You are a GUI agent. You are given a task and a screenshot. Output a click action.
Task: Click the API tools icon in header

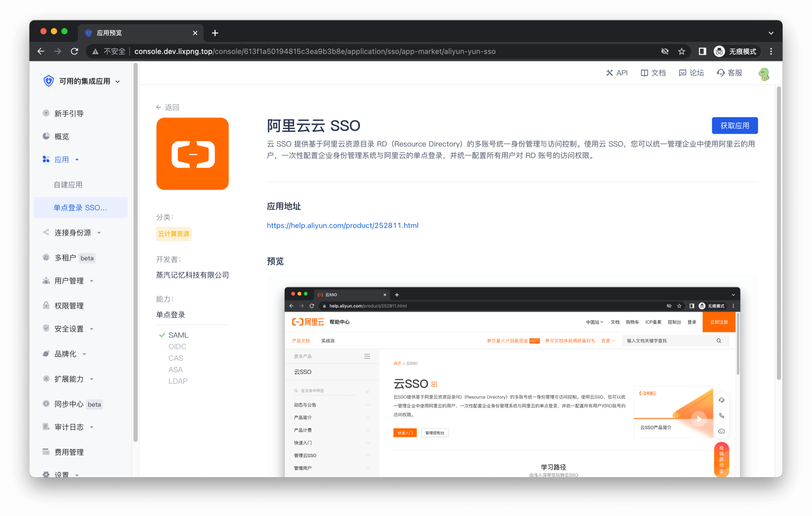pos(609,73)
